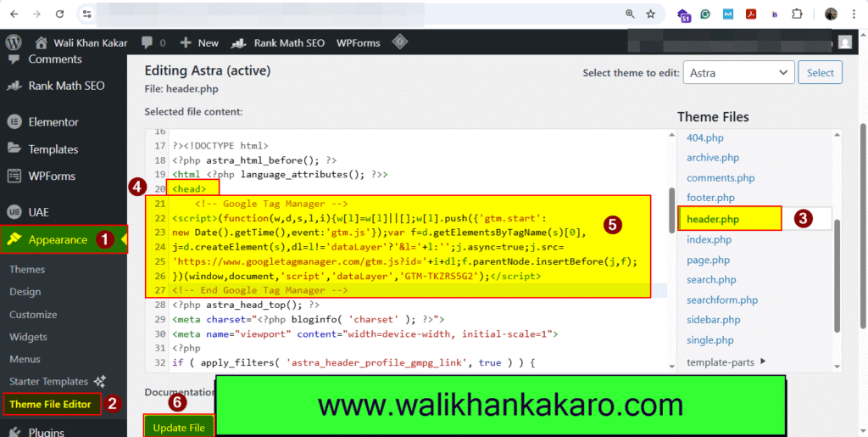Open WPForms in the admin bar
This screenshot has width=868, height=437.
[359, 42]
